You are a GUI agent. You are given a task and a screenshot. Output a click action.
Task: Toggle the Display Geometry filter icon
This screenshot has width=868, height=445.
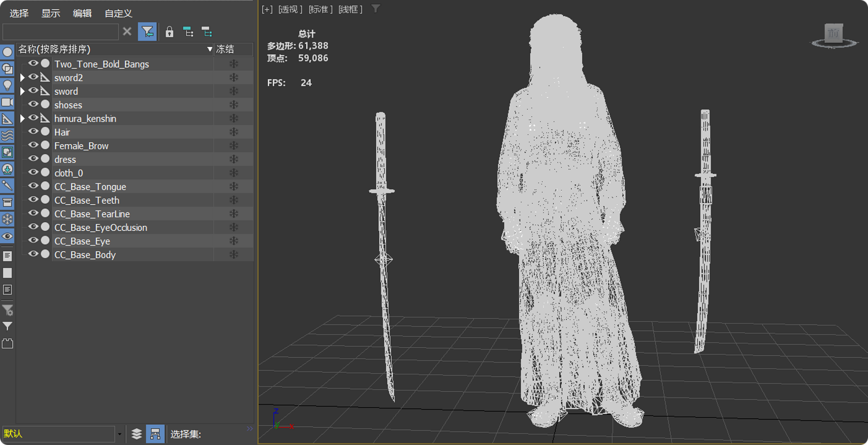[7, 52]
